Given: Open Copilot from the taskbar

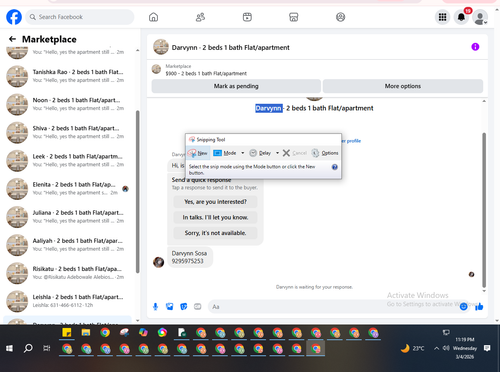Looking at the screenshot, I should pyautogui.click(x=143, y=333).
